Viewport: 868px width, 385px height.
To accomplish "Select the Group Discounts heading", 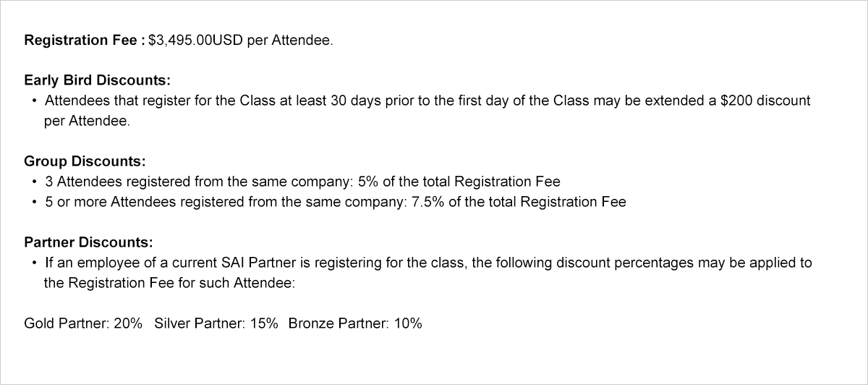I will [85, 161].
